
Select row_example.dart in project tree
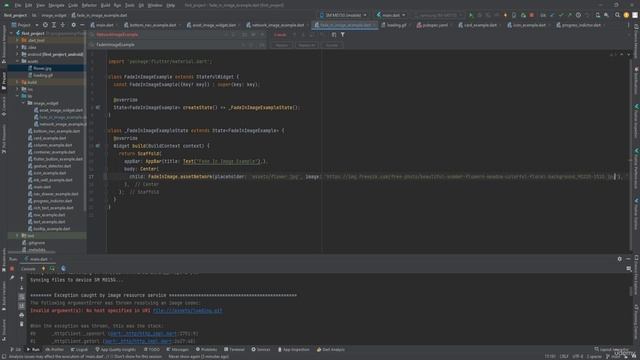(49, 215)
